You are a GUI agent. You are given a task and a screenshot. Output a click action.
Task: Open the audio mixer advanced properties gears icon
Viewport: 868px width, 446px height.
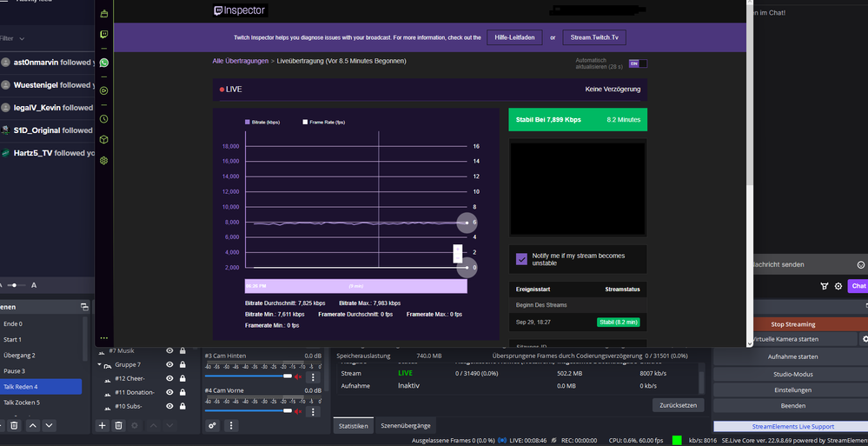(x=212, y=425)
